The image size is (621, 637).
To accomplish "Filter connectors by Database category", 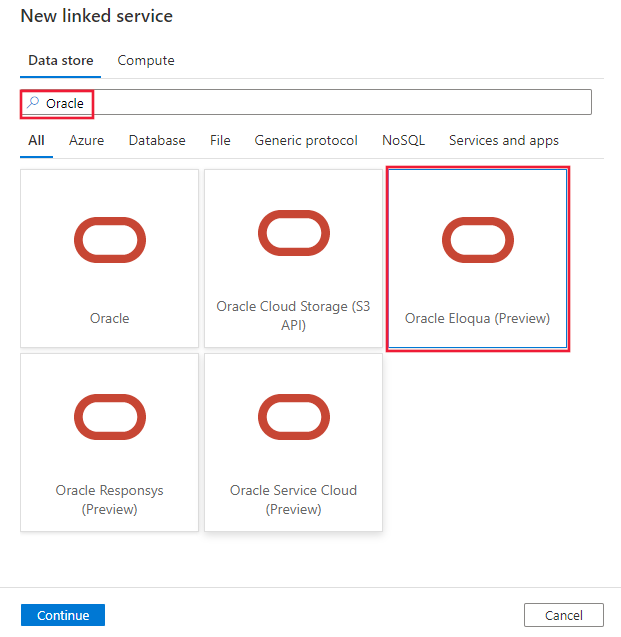I will coord(157,141).
